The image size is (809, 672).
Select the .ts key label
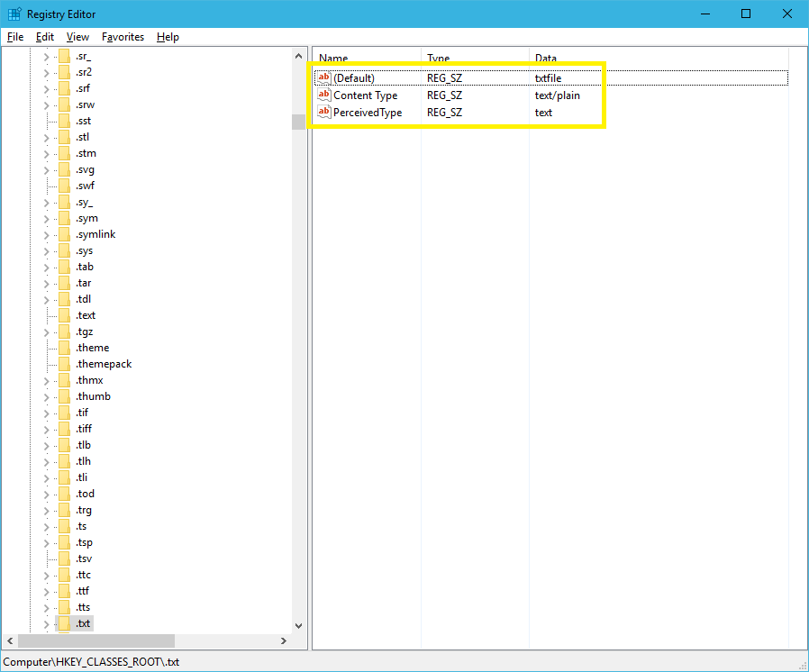click(81, 526)
